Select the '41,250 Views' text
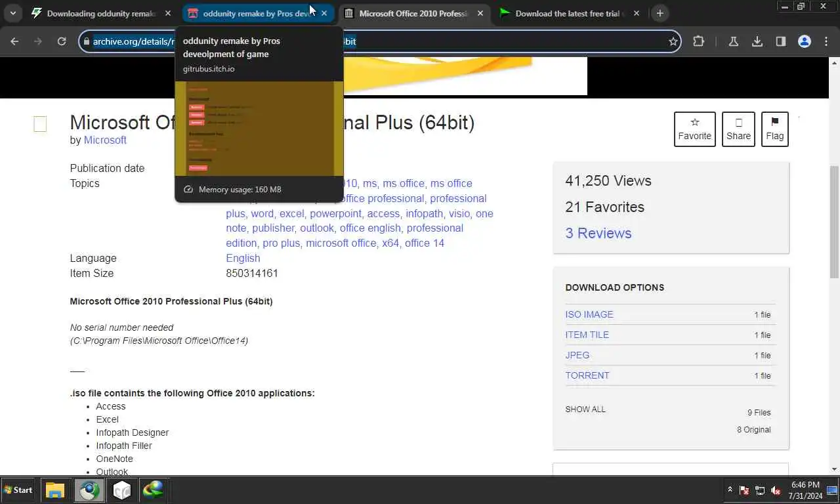This screenshot has width=840, height=504. pos(608,180)
